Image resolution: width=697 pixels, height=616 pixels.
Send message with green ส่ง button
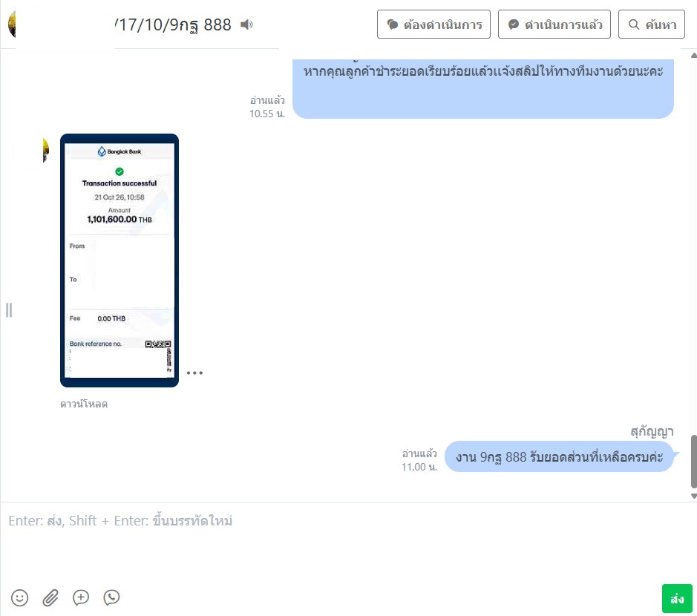coord(677,599)
